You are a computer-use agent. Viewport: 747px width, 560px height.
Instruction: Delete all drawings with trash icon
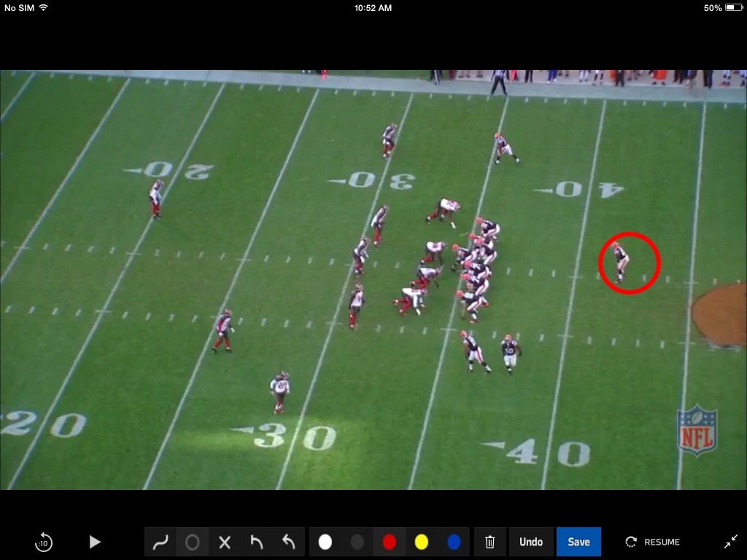[x=489, y=542]
